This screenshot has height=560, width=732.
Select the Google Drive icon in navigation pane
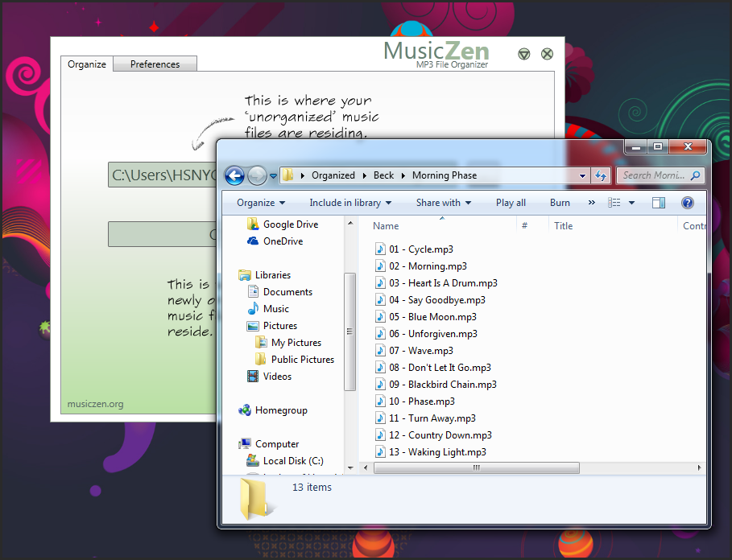click(x=253, y=224)
